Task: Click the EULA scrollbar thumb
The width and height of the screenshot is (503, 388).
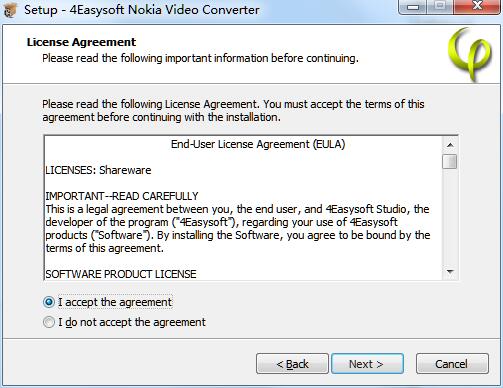Action: [x=450, y=162]
